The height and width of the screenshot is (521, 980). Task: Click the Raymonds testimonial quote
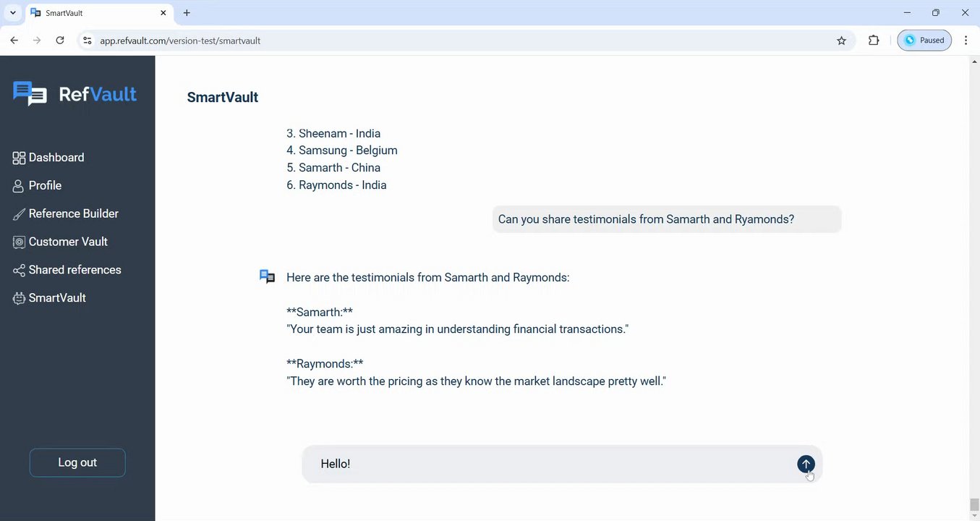tap(476, 381)
